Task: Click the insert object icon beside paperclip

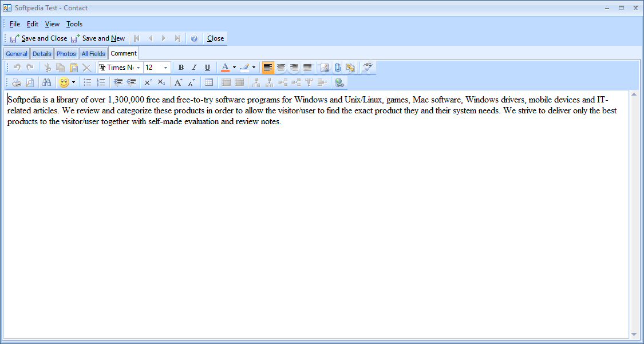Action: click(350, 68)
